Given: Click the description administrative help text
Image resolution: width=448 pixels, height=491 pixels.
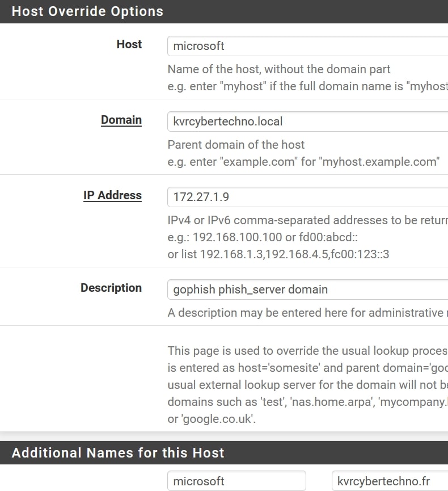Looking at the screenshot, I should (x=307, y=313).
